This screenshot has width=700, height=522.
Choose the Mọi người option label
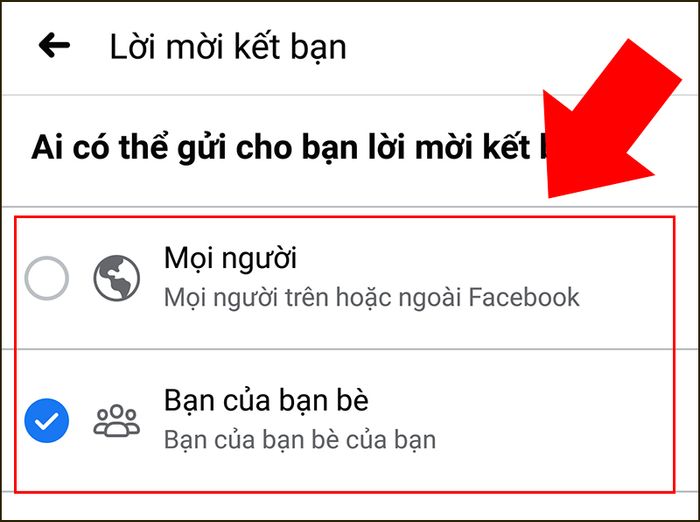[230, 259]
